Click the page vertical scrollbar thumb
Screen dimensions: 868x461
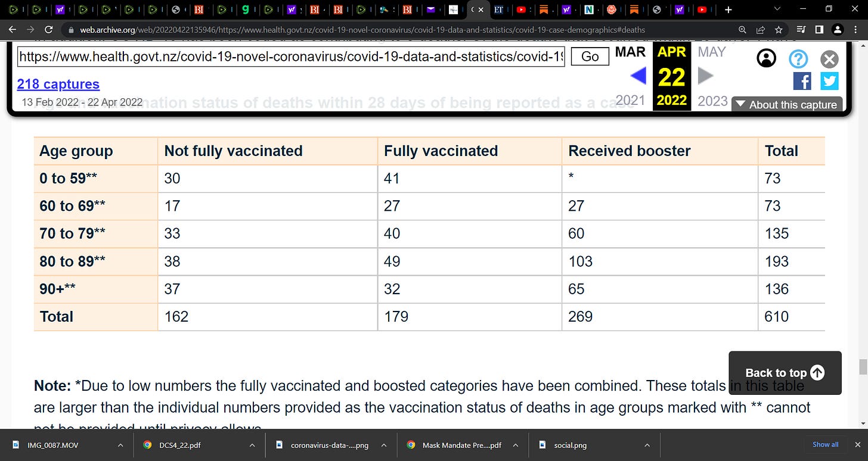(x=863, y=366)
